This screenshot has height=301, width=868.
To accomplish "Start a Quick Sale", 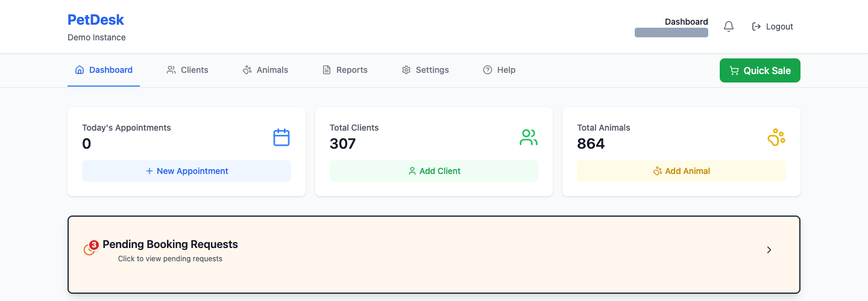I will click(x=760, y=70).
